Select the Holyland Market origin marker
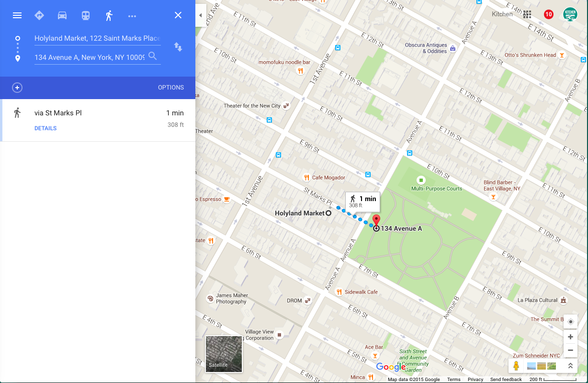This screenshot has height=383, width=588. 328,214
